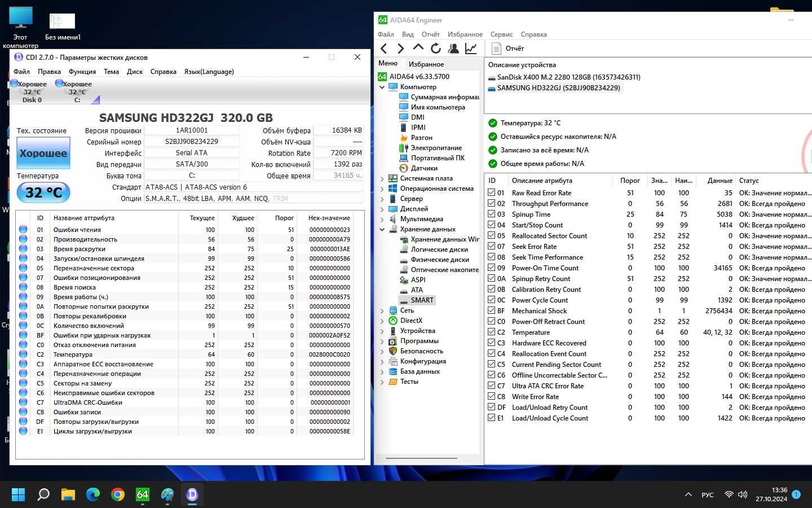
Task: Click the 1AR10001 firmware version field
Action: (x=192, y=130)
